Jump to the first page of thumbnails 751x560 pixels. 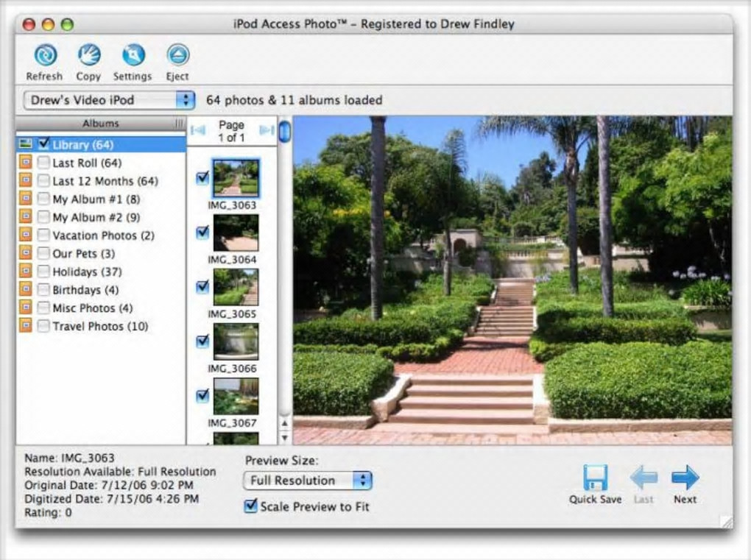(x=198, y=130)
